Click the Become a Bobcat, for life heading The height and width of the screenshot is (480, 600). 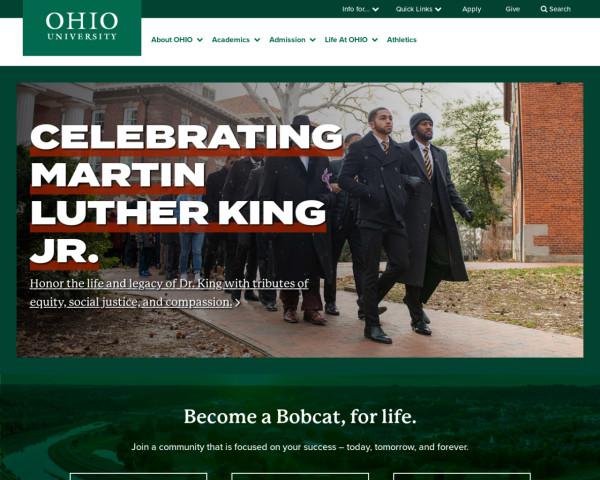[300, 416]
